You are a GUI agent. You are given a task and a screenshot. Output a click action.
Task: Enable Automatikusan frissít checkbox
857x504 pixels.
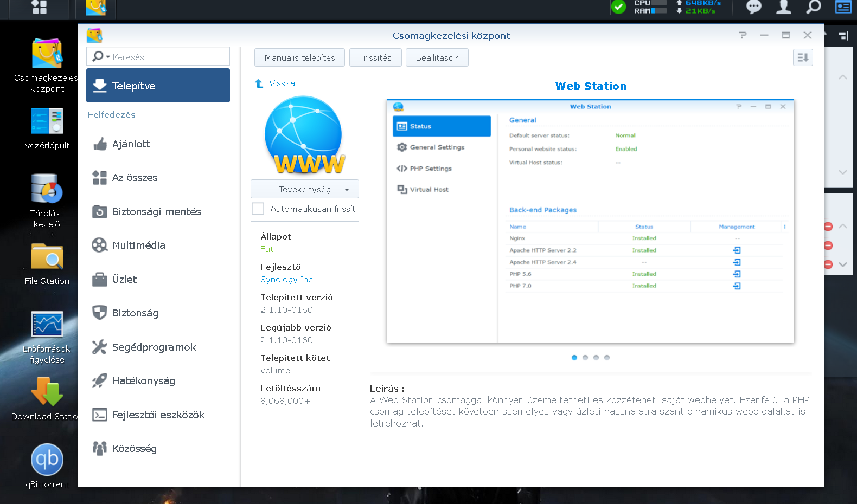point(258,209)
